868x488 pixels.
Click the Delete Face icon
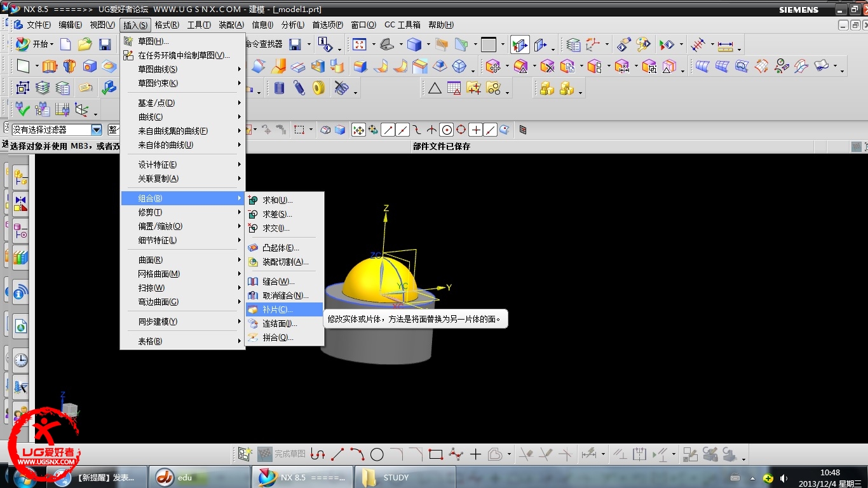click(548, 66)
